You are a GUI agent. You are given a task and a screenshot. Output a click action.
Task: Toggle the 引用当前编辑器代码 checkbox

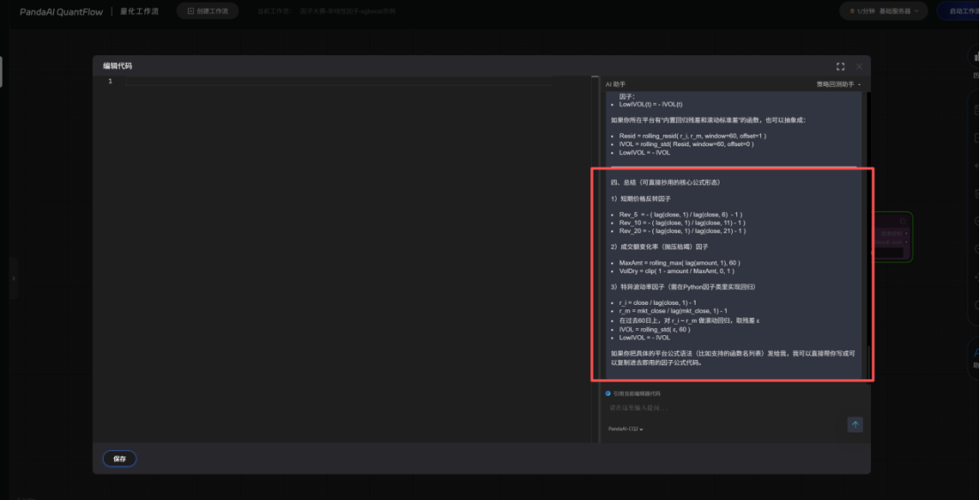coord(608,393)
